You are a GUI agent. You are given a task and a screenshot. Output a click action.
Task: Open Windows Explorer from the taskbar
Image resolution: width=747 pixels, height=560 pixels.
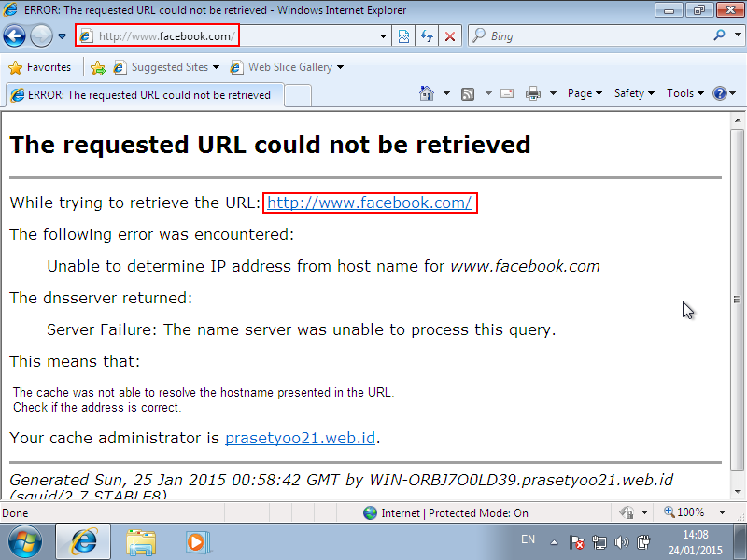tap(141, 542)
